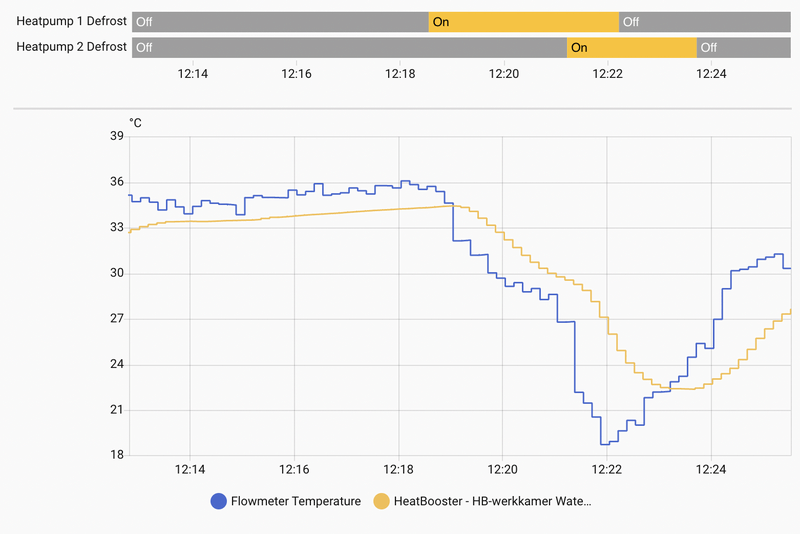Select the Heatpump 1 Defrost On segment
Viewport: 800px width, 534px height.
point(523,22)
